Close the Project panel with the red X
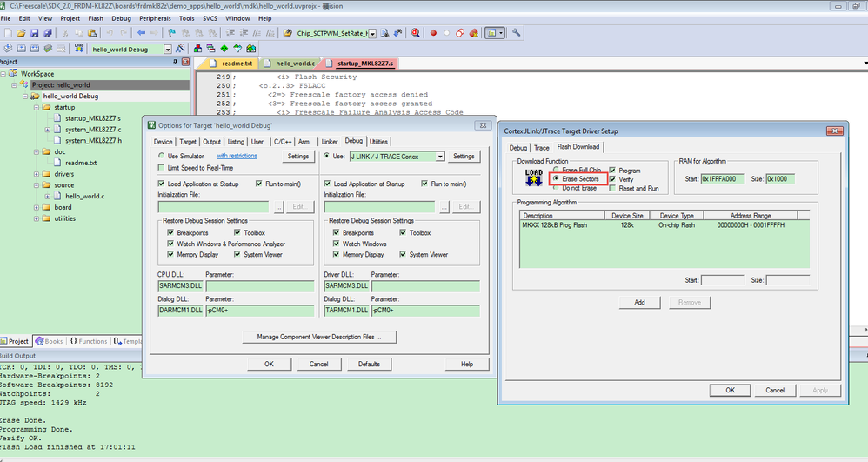 pos(185,62)
